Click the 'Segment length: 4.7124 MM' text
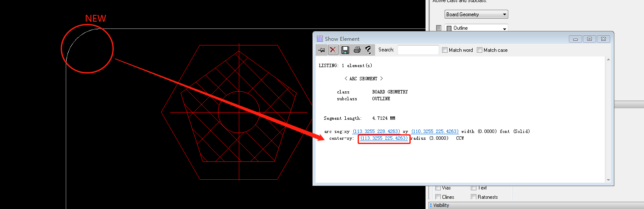Image resolution: width=644 pixels, height=209 pixels. (x=359, y=118)
